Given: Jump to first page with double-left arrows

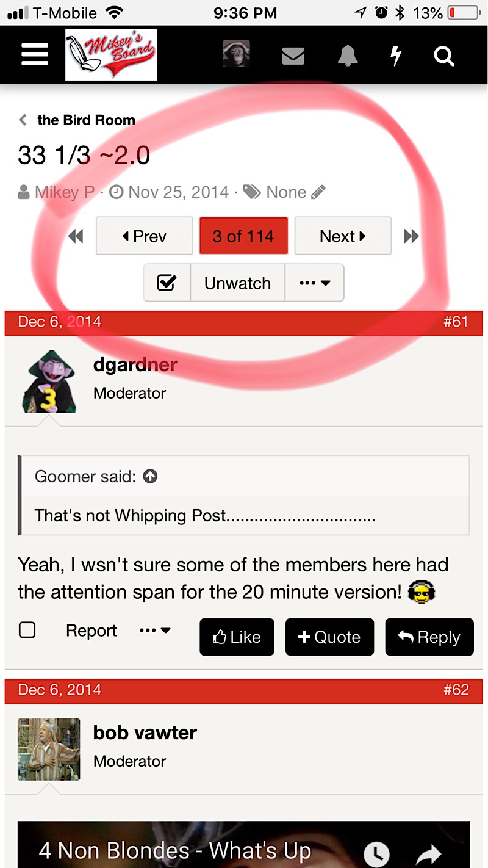Looking at the screenshot, I should (76, 236).
